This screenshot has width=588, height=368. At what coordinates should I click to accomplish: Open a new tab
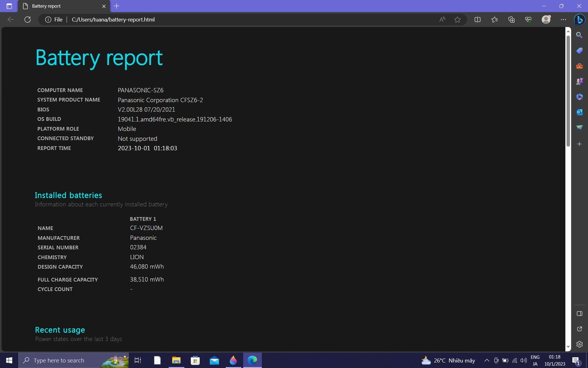tap(117, 6)
